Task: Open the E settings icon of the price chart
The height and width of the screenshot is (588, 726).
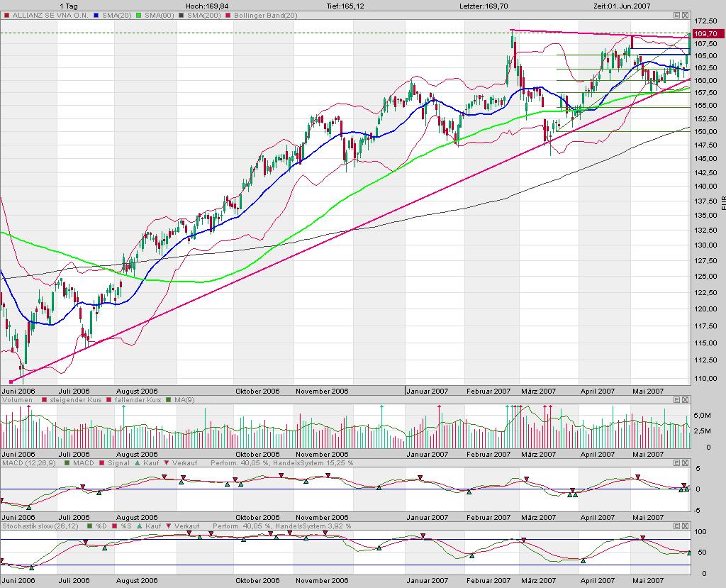Action: (x=677, y=14)
